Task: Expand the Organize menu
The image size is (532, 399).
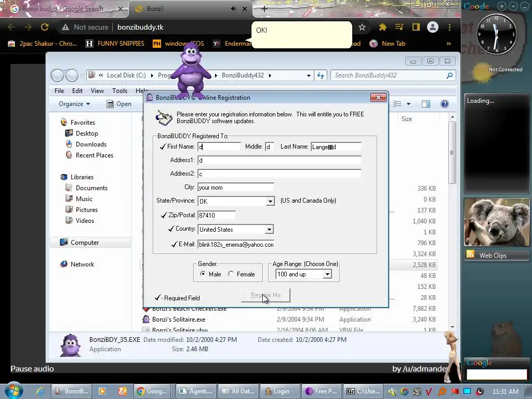Action: coord(74,104)
